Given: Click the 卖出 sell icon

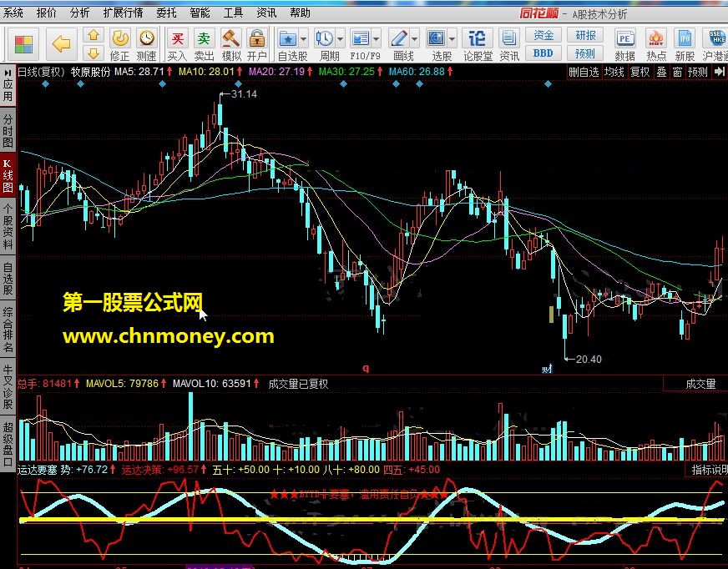Looking at the screenshot, I should [x=204, y=44].
